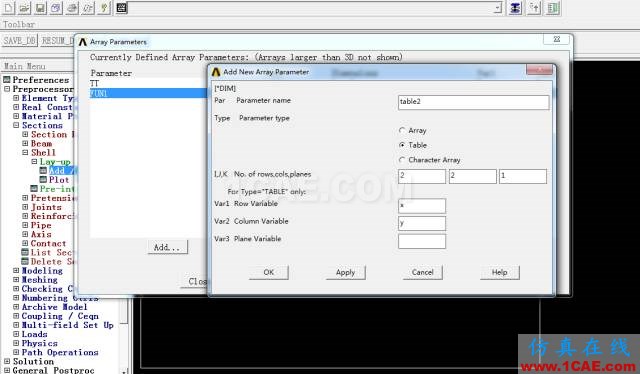The height and width of the screenshot is (374, 640).
Task: Click the Cancel button in the dialog
Action: tap(422, 272)
